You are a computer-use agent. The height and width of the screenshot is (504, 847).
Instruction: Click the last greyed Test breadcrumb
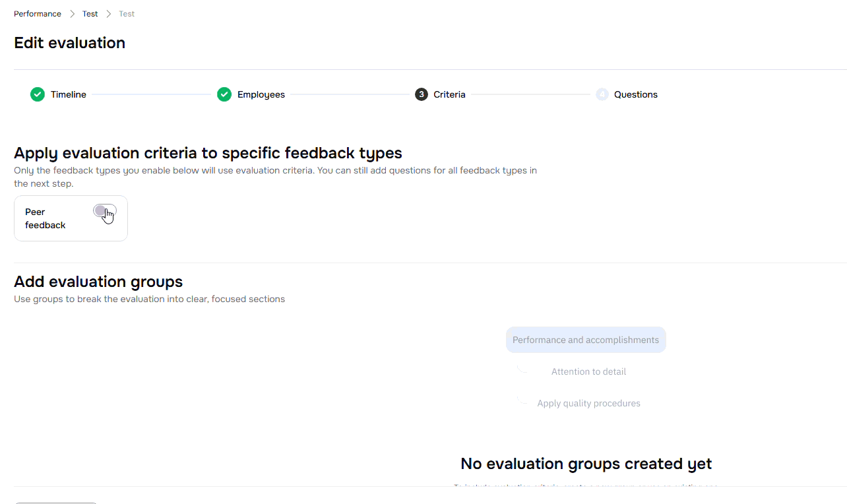[x=127, y=14]
